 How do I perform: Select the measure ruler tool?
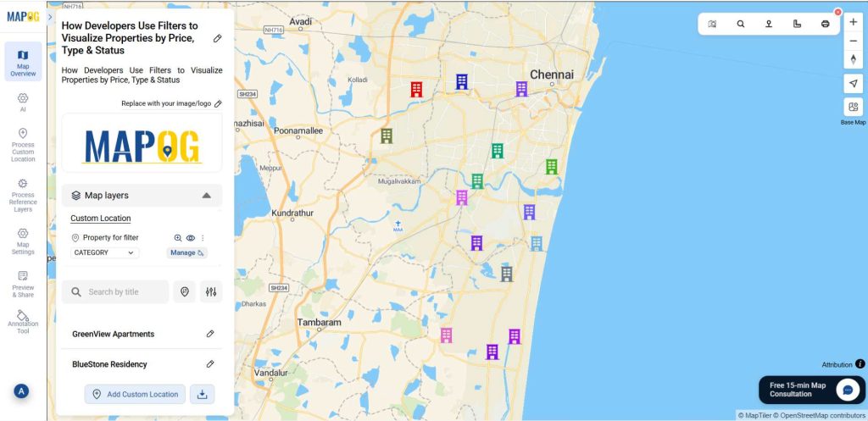(x=797, y=24)
